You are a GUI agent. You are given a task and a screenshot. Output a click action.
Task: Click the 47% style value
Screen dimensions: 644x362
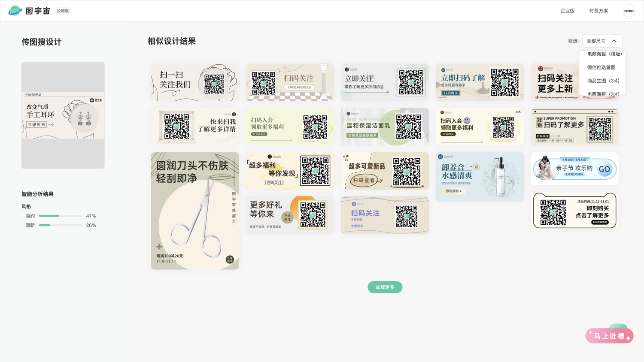(91, 216)
